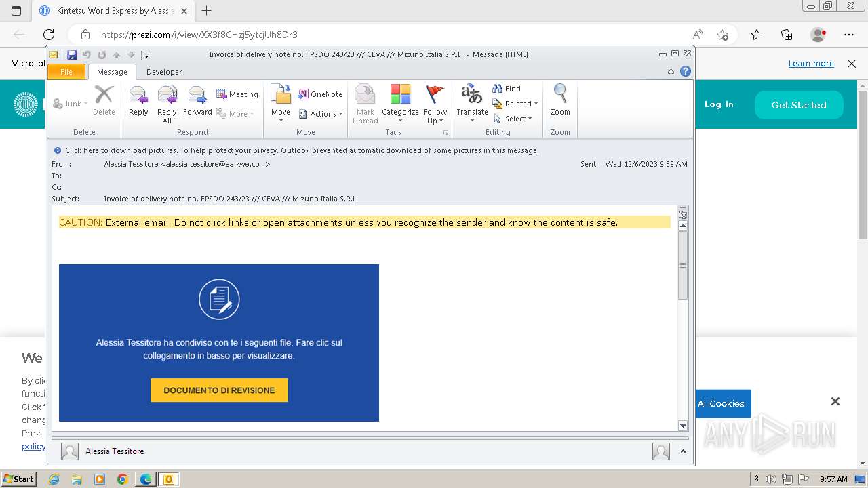The image size is (868, 488).
Task: Click the Outlook Help question mark icon
Action: (686, 71)
